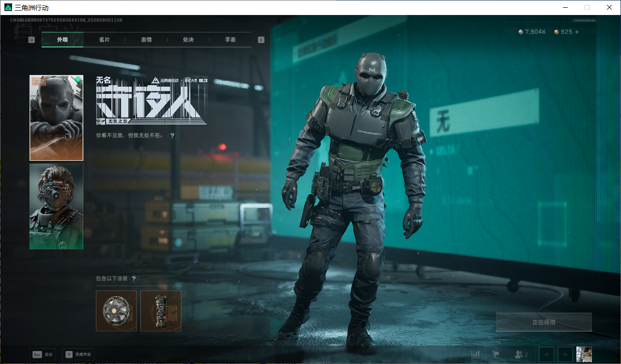Close the 三角洲行动 window

(609, 7)
